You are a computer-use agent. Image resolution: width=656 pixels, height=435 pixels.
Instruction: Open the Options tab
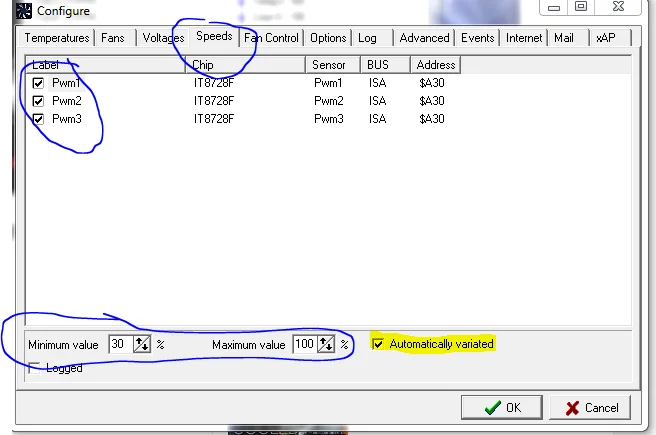[328, 38]
